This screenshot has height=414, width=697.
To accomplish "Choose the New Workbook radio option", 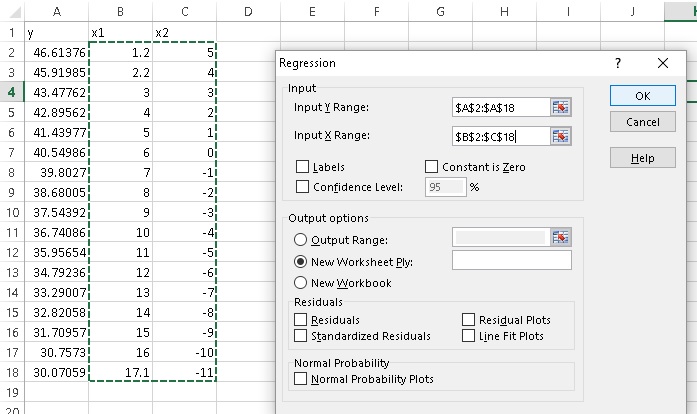I will [x=301, y=283].
